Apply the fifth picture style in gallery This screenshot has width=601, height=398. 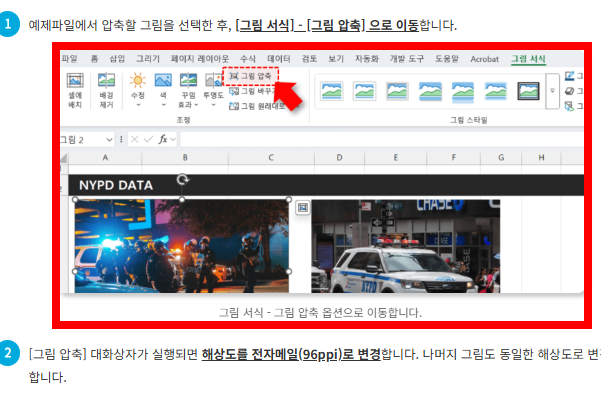(x=463, y=92)
